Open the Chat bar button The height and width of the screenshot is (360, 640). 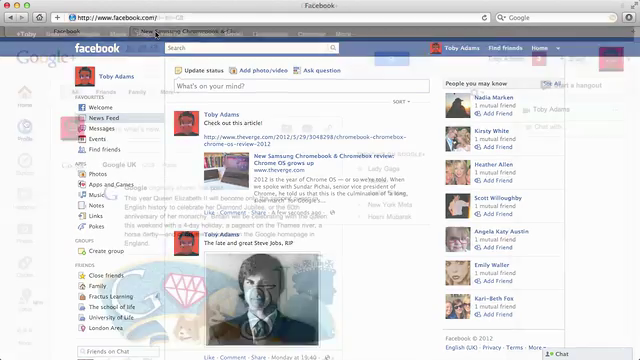pos(588,354)
